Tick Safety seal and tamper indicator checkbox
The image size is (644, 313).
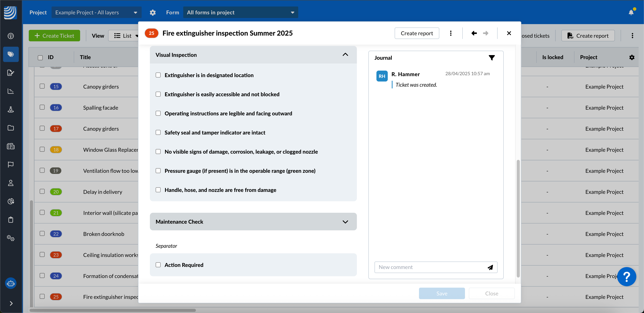point(158,133)
